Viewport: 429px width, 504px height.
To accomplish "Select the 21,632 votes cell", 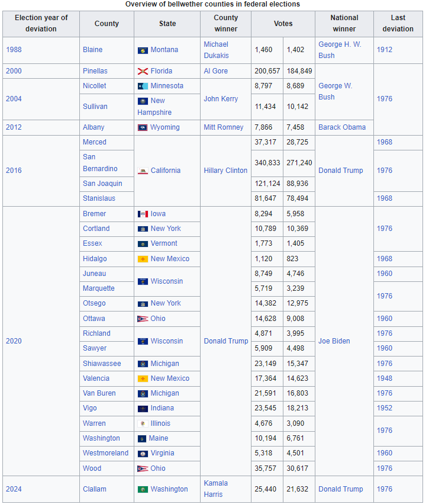I will (299, 489).
